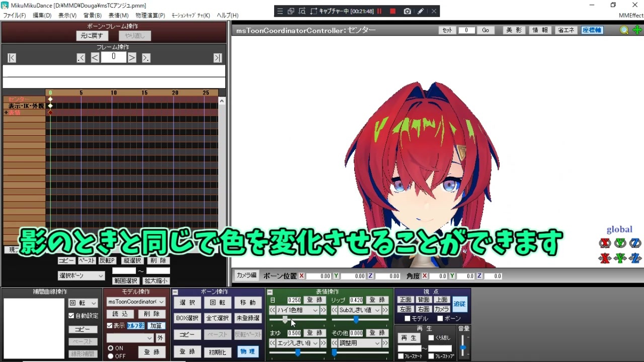Pause the screen capture recording
Viewport: 644px width, 362px height.
pyautogui.click(x=379, y=11)
